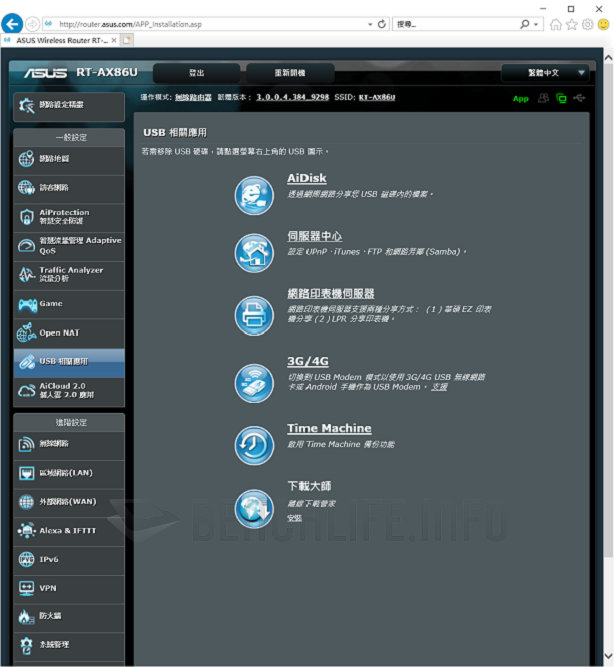Screen dimensions: 614x667
Task: Click the Time Machine title link
Action: tap(329, 428)
